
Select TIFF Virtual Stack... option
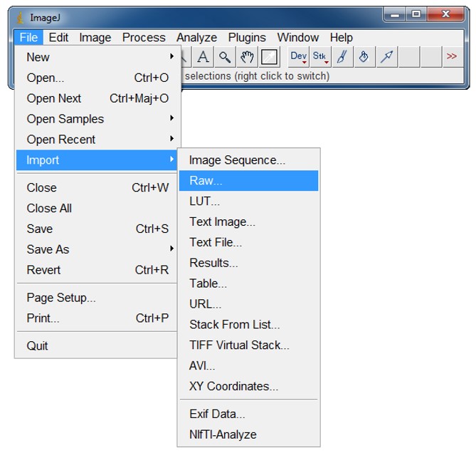coord(248,345)
